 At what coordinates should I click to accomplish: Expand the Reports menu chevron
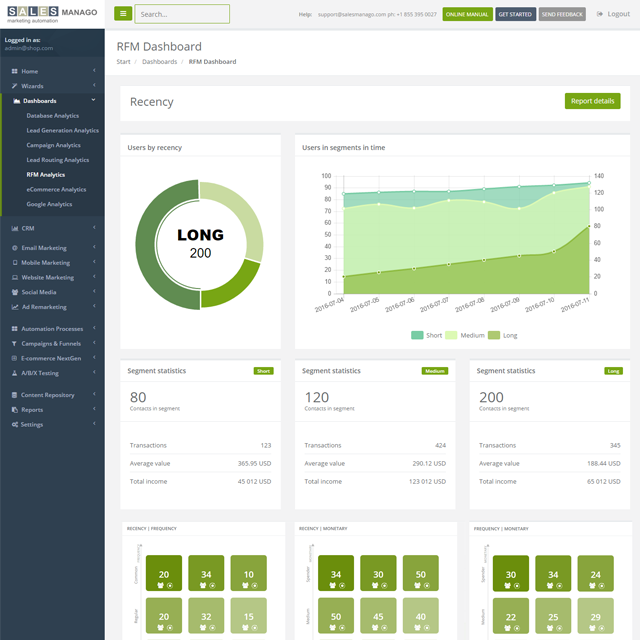click(x=94, y=409)
